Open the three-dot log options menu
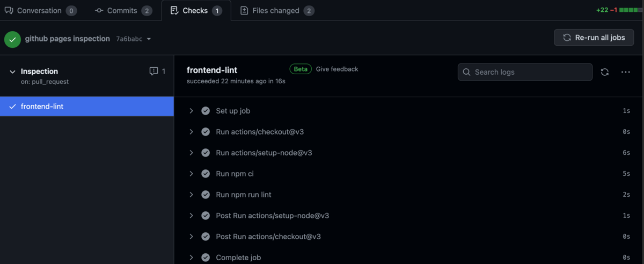Screen dimensions: 644x264 [x=625, y=72]
